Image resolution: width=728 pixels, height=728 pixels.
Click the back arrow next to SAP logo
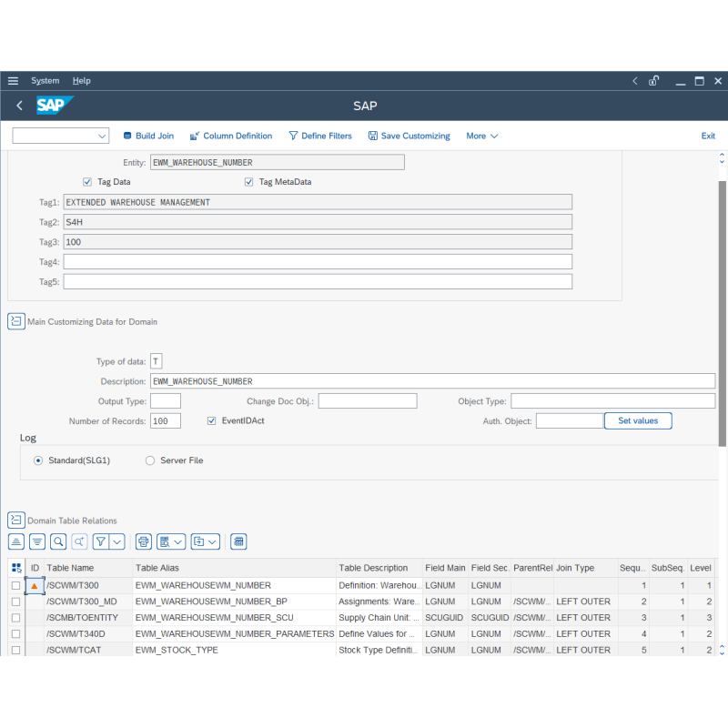pyautogui.click(x=19, y=106)
